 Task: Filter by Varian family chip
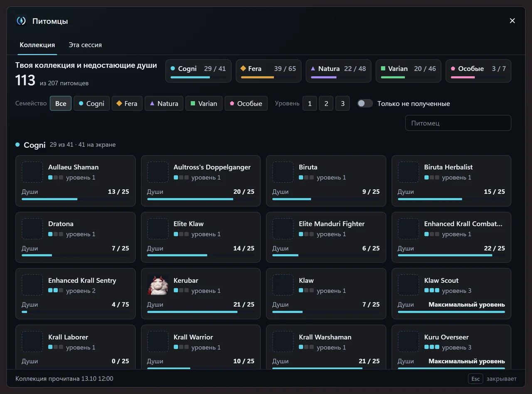point(204,103)
